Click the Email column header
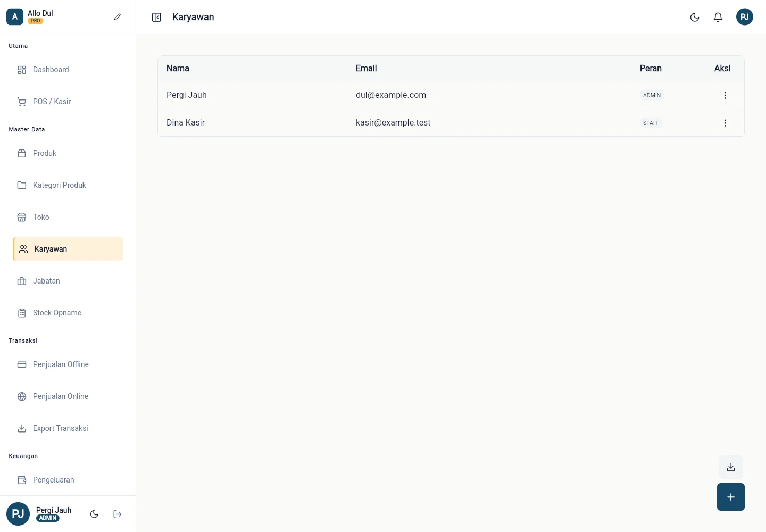The height and width of the screenshot is (532, 766). (366, 69)
